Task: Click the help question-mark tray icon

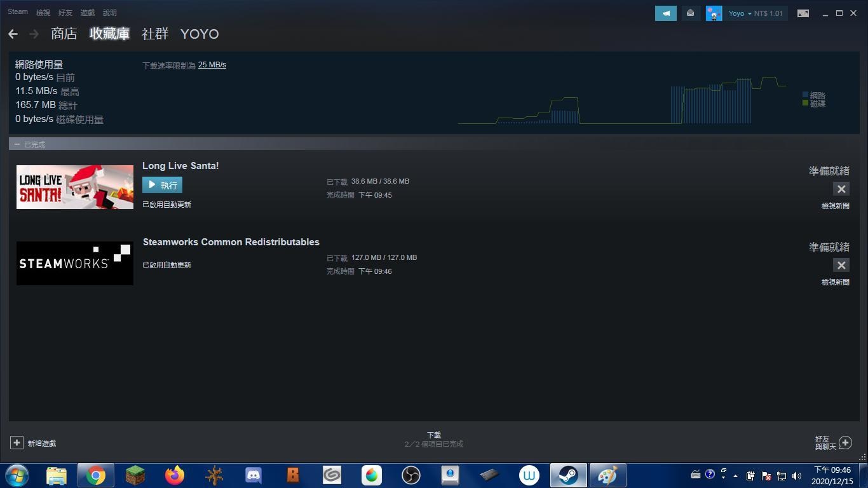Action: [710, 474]
